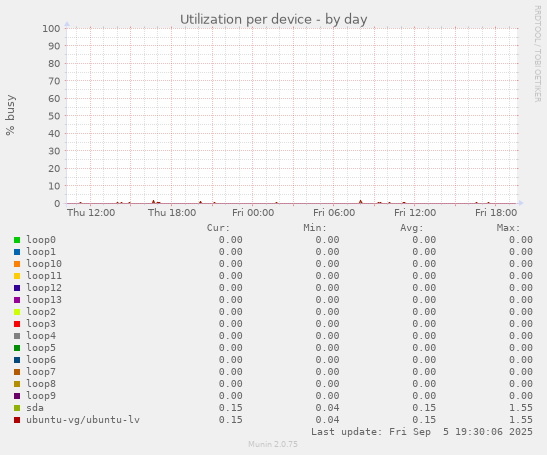Select the loop2 legend label
The height and width of the screenshot is (455, 547).
point(41,312)
